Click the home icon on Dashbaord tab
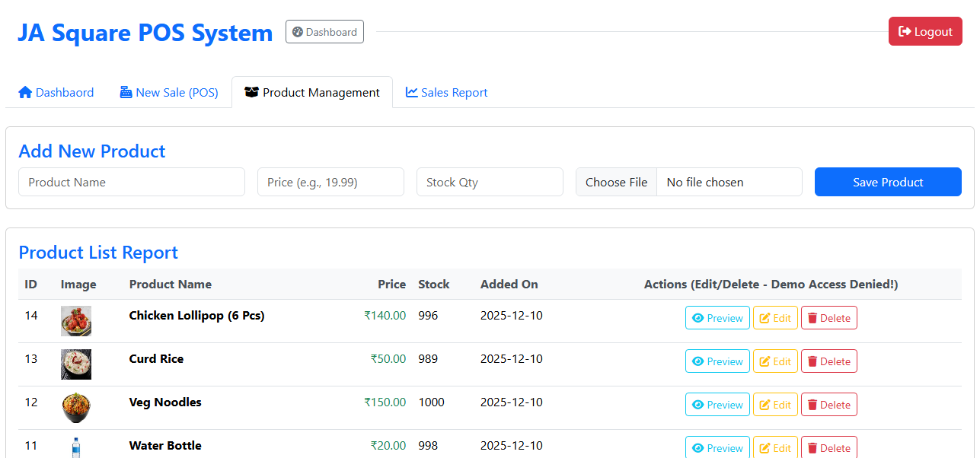 (x=25, y=91)
